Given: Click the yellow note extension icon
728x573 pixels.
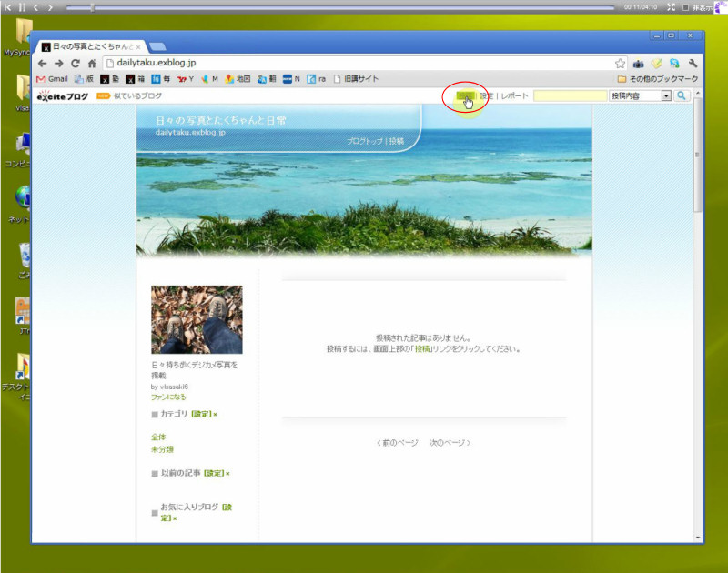Looking at the screenshot, I should 656,63.
